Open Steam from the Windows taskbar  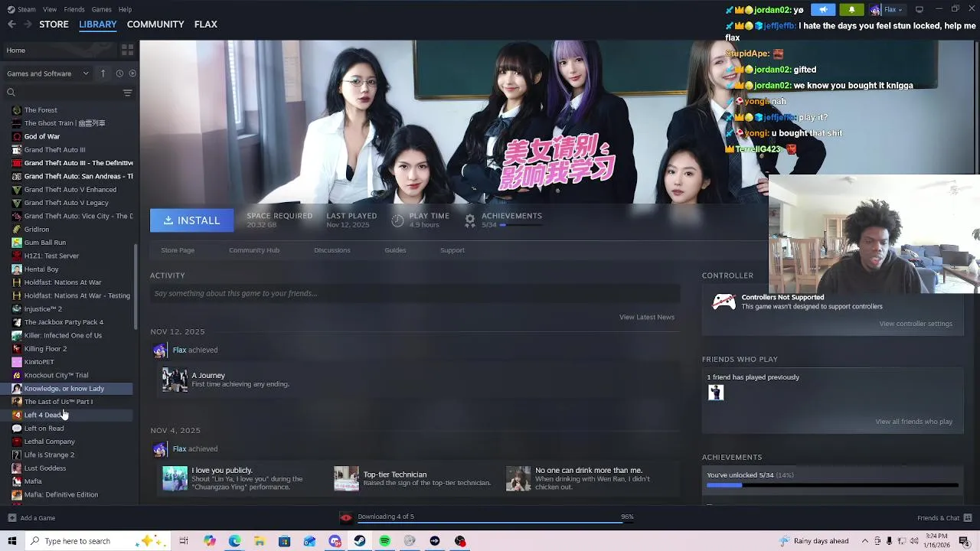pyautogui.click(x=360, y=541)
